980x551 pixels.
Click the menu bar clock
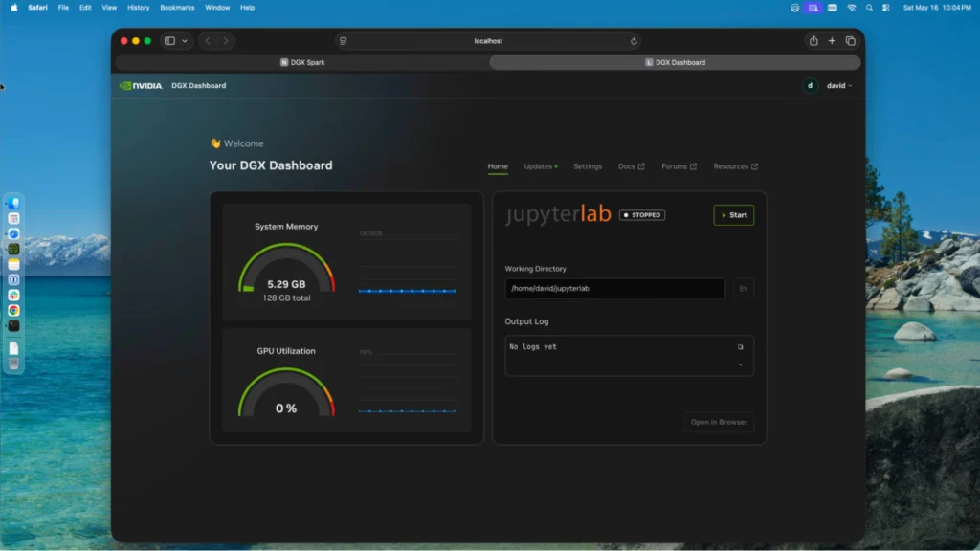coord(937,8)
